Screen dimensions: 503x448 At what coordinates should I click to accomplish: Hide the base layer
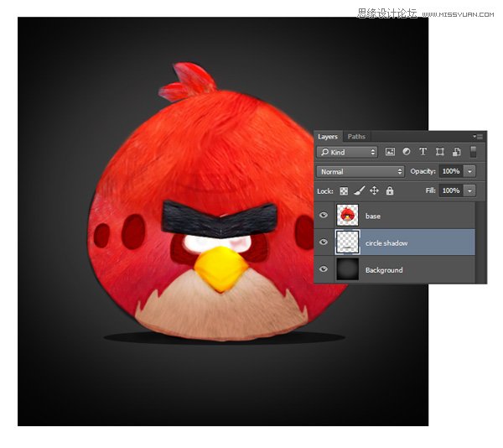coord(324,216)
